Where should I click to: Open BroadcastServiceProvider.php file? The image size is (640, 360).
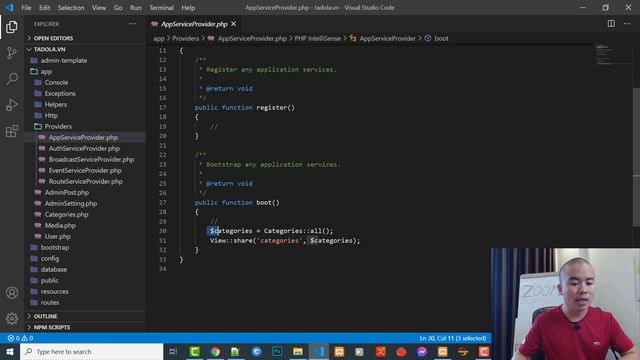click(x=91, y=160)
